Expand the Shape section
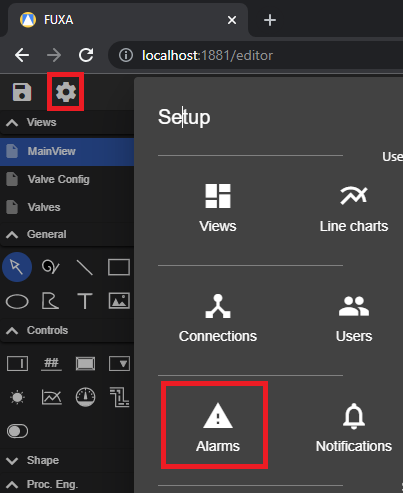This screenshot has height=493, width=403. (12, 461)
